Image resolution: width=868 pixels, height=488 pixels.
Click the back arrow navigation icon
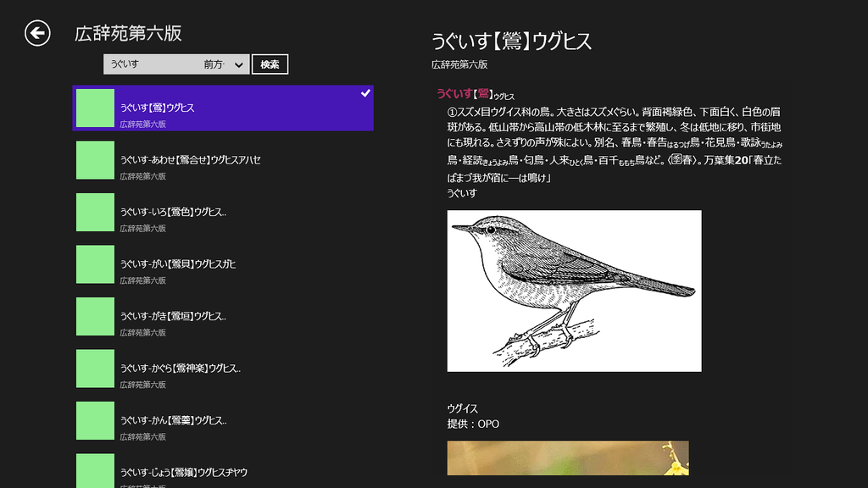pyautogui.click(x=35, y=32)
